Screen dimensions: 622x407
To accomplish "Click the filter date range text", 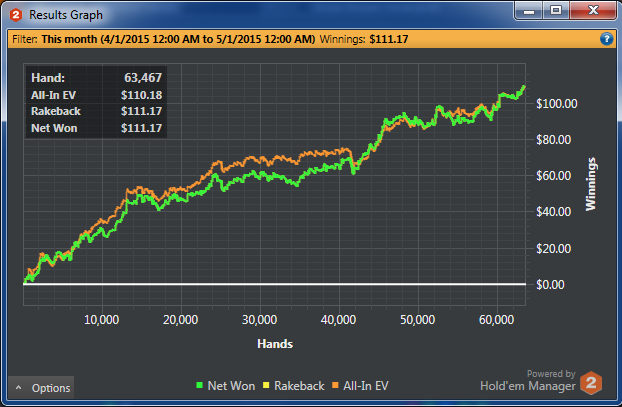I will pos(178,39).
